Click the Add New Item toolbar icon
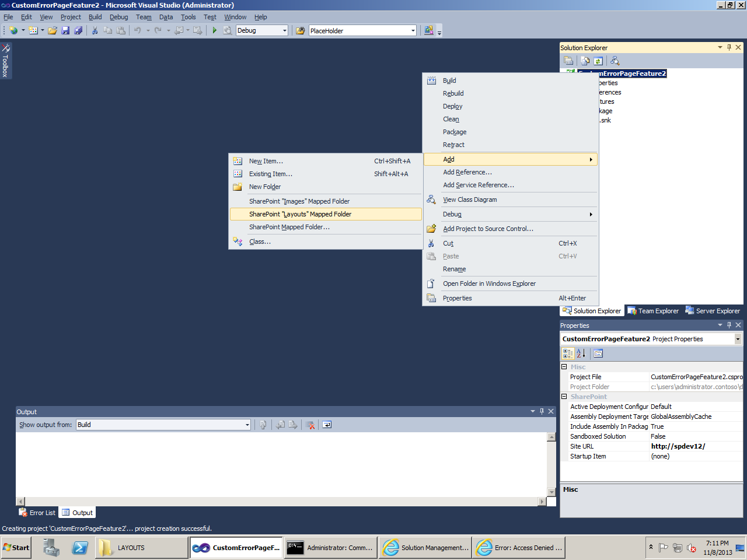This screenshot has width=747, height=560. [33, 30]
